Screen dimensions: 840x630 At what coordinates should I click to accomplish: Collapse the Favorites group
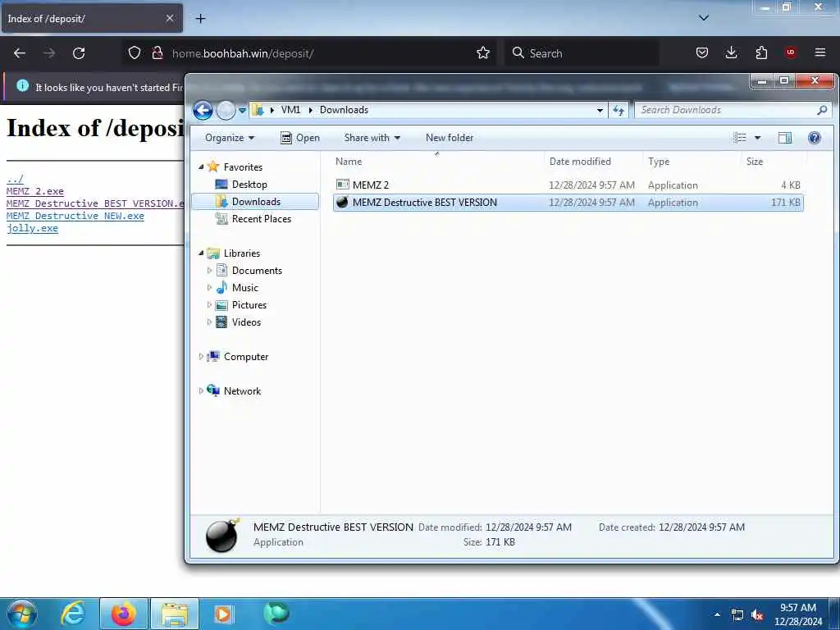pos(201,167)
